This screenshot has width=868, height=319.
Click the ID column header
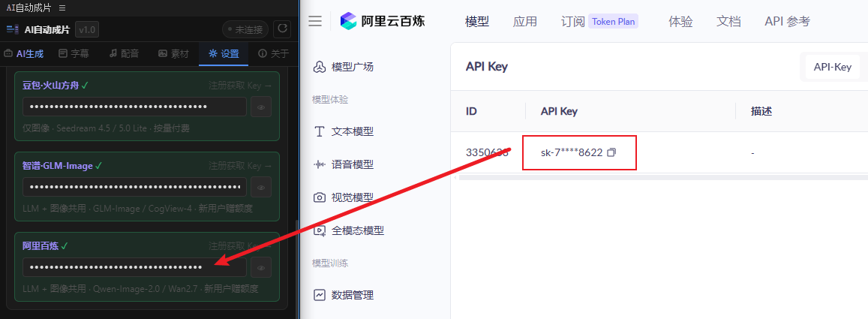(472, 111)
